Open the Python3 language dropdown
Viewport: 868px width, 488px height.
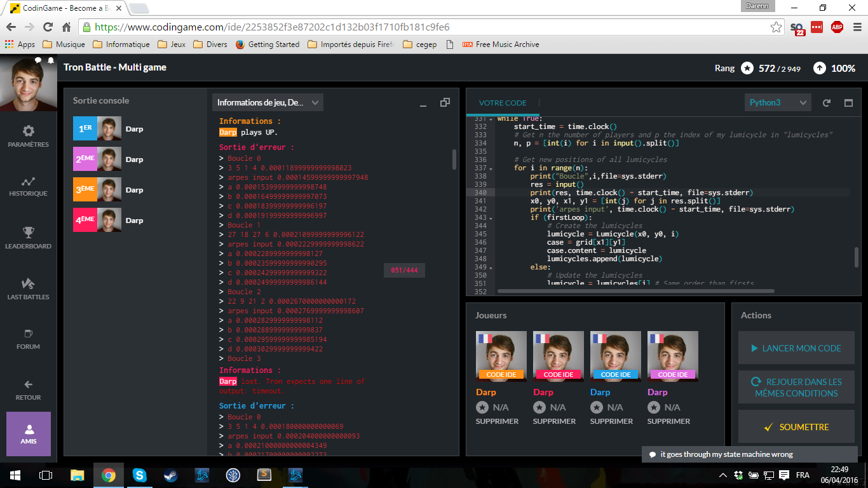[777, 103]
